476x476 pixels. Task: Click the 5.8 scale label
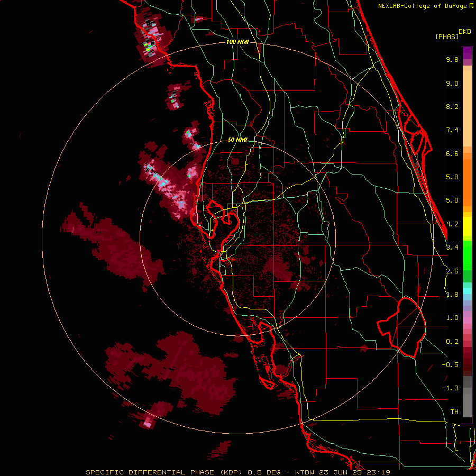click(452, 177)
